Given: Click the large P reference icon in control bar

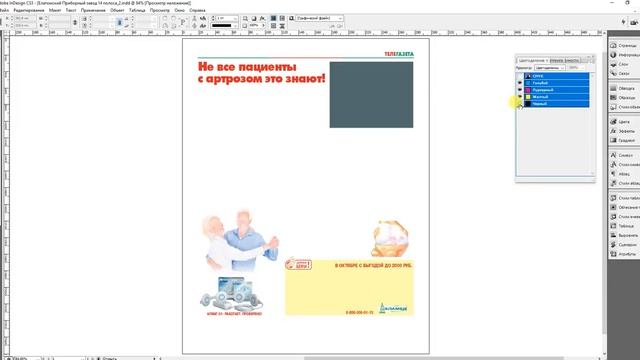Looking at the screenshot, I should tap(183, 22).
